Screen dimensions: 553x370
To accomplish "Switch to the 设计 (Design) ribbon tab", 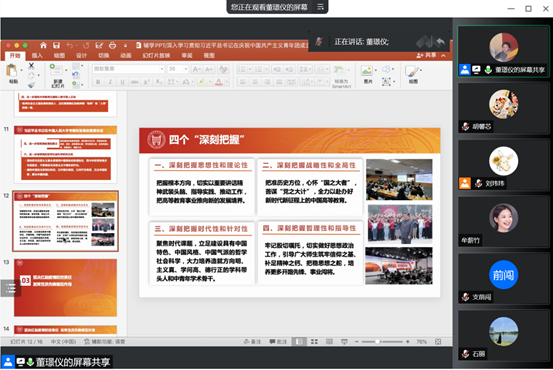I will [x=81, y=55].
